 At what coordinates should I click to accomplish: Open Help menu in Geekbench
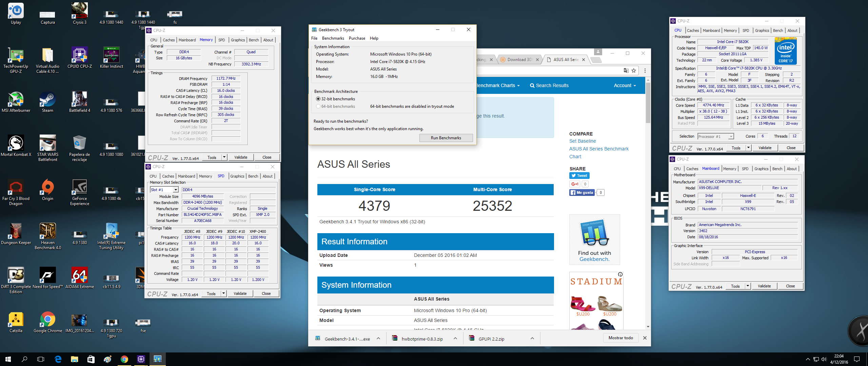pos(374,38)
